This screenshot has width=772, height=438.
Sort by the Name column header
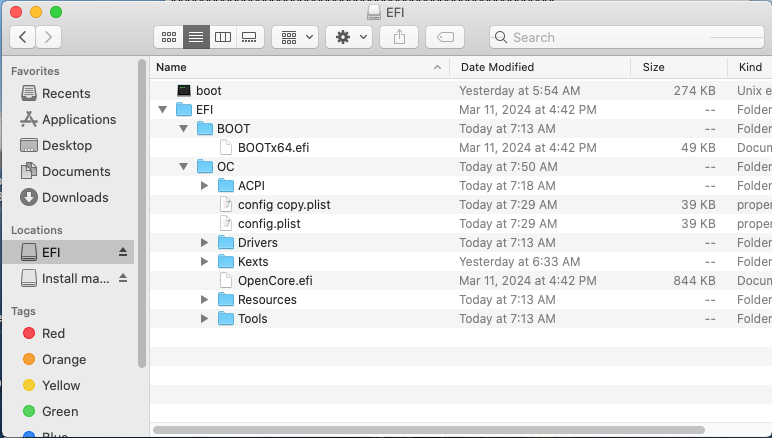[x=299, y=67]
